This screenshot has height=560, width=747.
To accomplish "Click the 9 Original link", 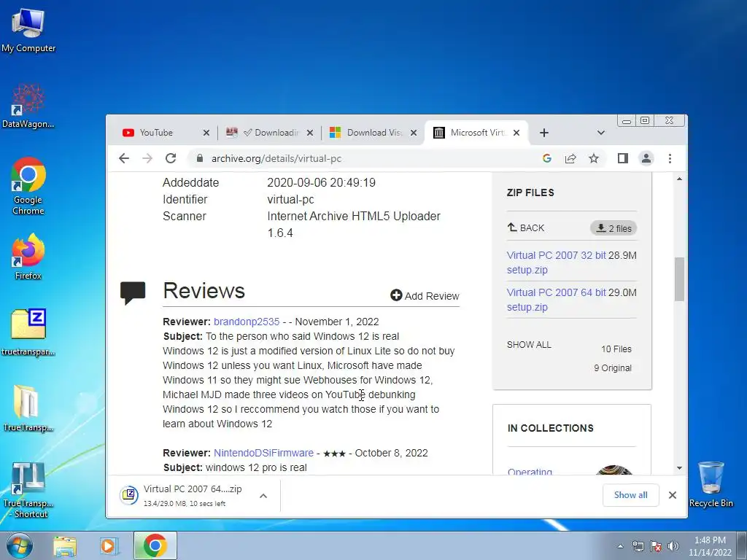I will [613, 368].
